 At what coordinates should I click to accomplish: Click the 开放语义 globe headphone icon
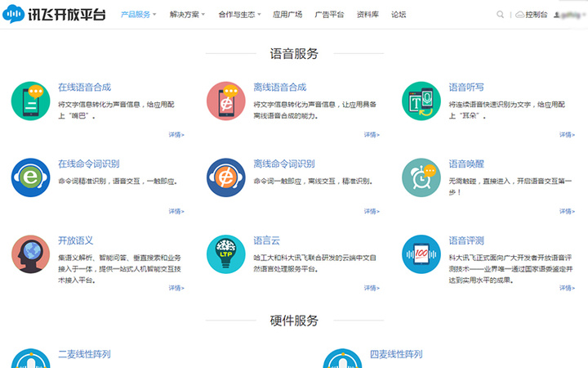click(31, 254)
